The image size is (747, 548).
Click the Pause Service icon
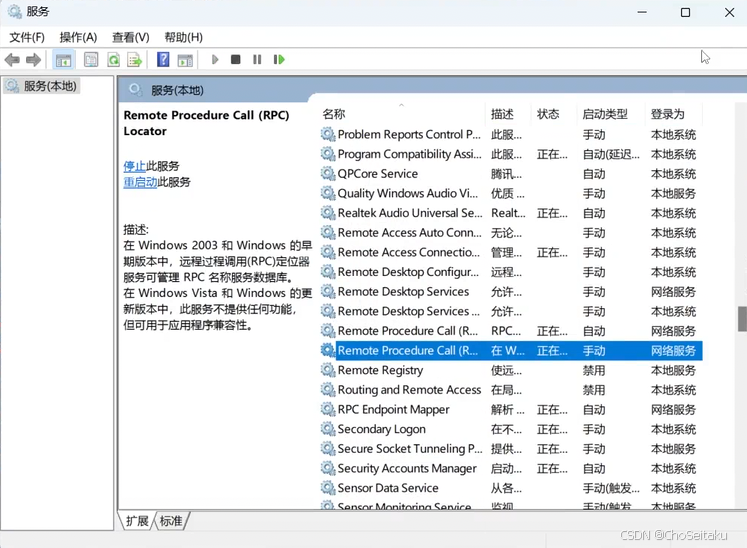tap(257, 60)
